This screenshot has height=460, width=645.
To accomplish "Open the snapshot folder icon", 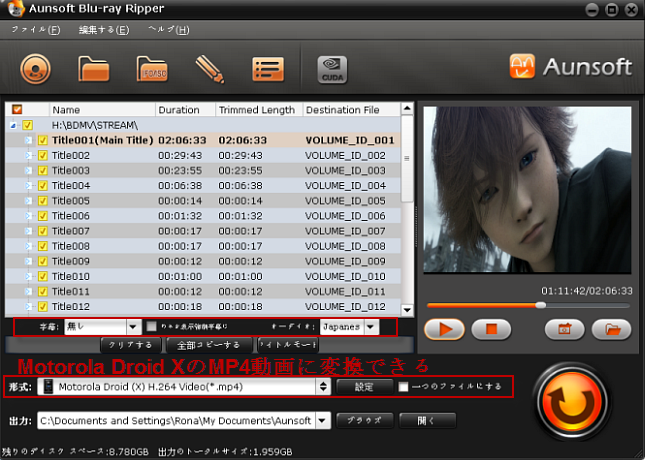I will tap(611, 329).
